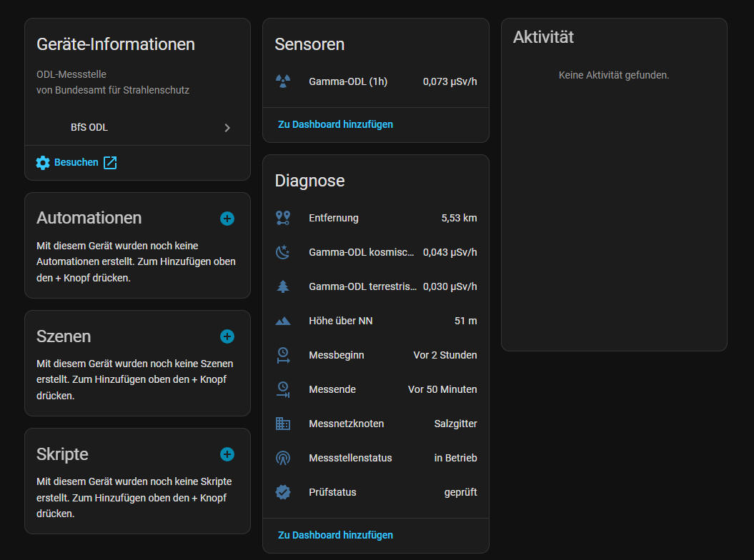Click the tree icon for Gamma-ODL terrestrisch

(x=283, y=286)
